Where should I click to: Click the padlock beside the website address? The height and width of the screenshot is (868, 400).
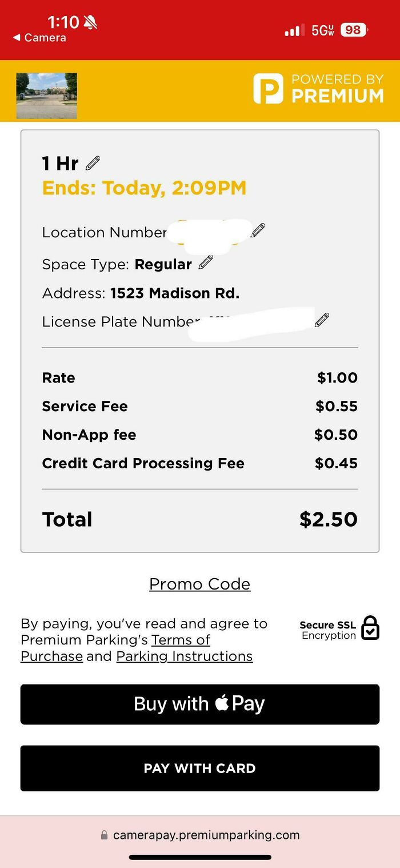(104, 835)
